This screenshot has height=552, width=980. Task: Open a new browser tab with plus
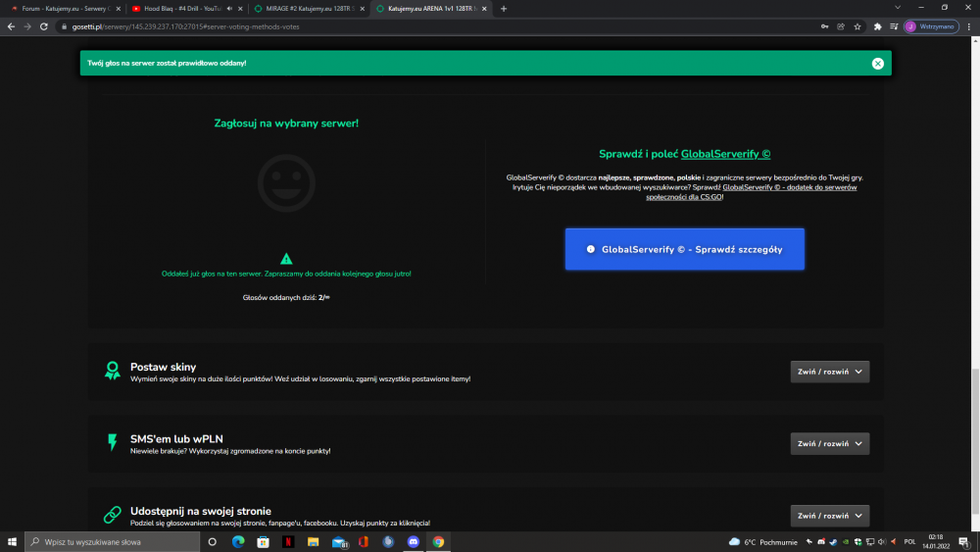point(504,9)
